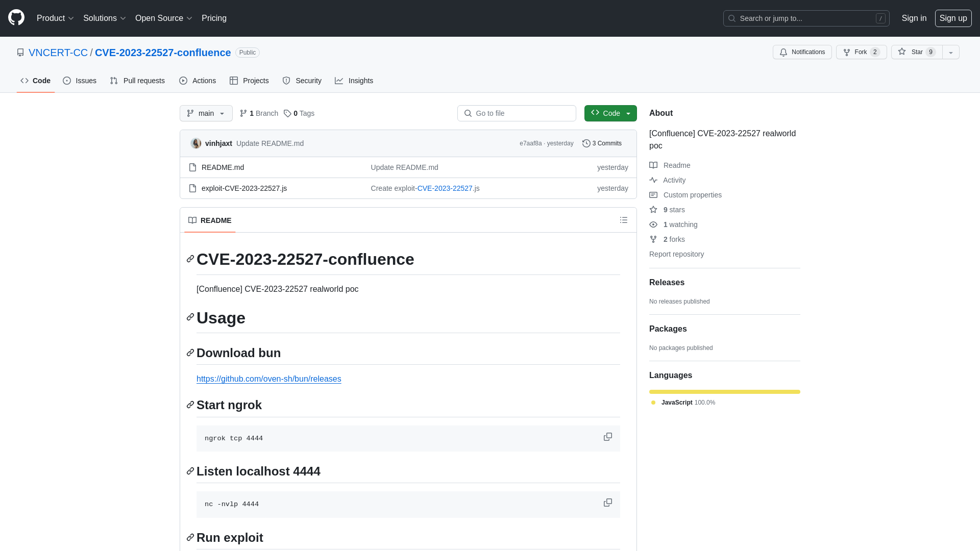View 1 watching link
This screenshot has width=980, height=551.
pos(673,224)
